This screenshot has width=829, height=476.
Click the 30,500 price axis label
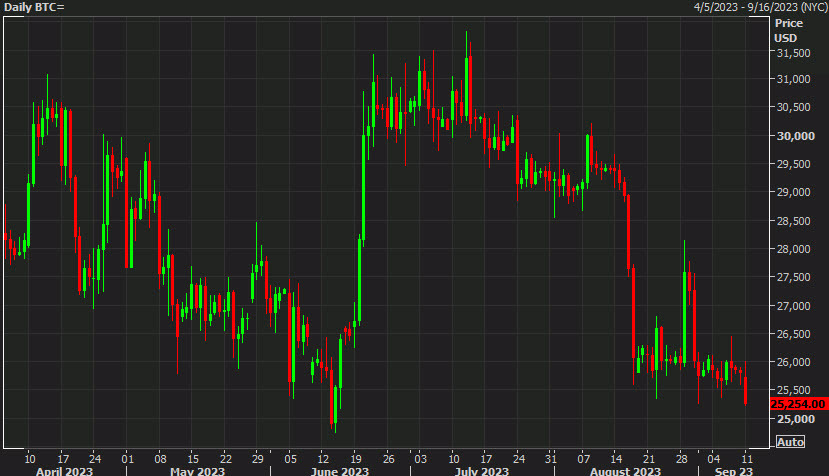pyautogui.click(x=793, y=107)
